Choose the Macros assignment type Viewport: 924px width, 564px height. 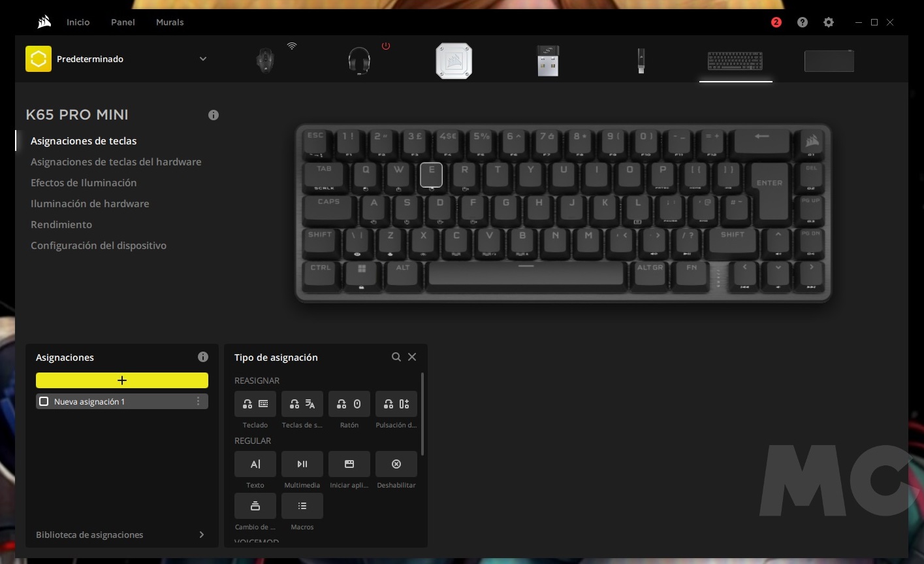click(302, 506)
